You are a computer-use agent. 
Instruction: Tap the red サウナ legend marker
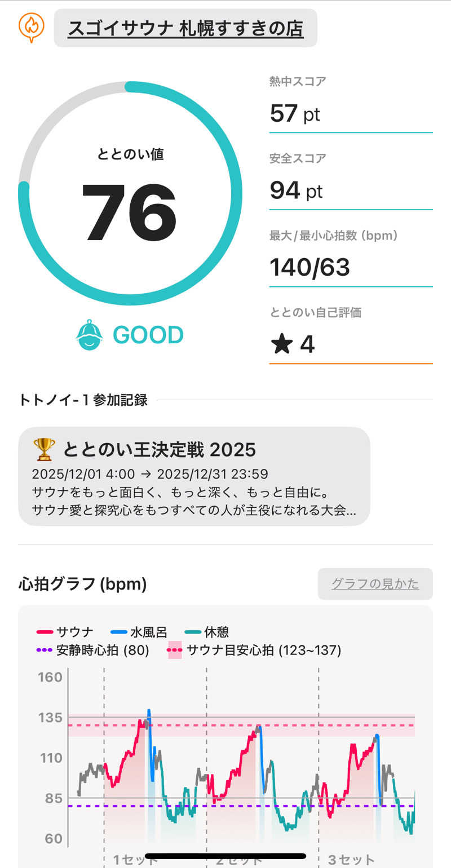tap(45, 632)
